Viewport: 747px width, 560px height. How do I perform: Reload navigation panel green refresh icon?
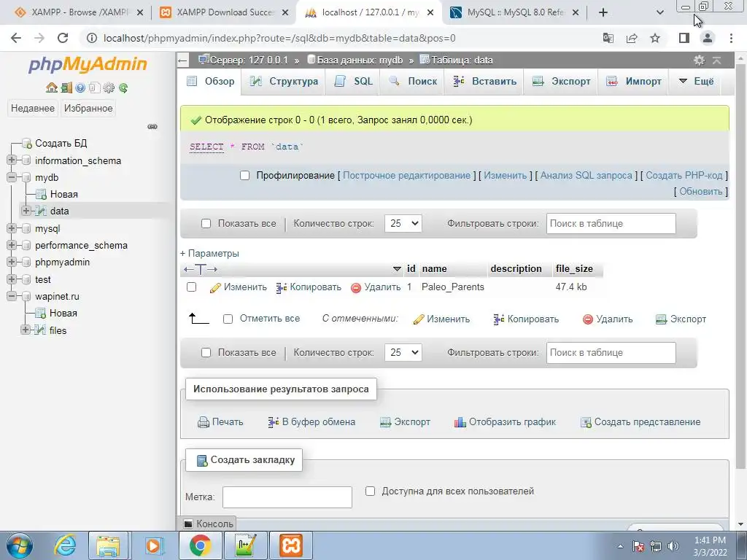coord(123,88)
